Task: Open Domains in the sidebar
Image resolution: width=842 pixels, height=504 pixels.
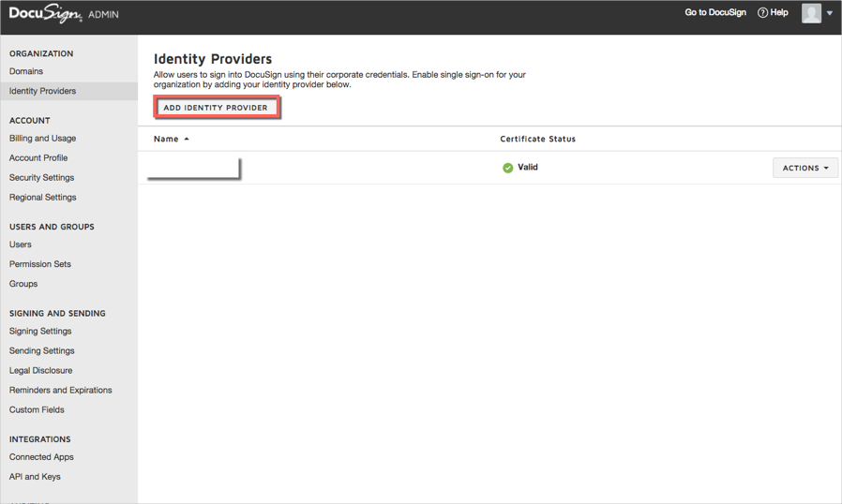Action: pos(26,71)
